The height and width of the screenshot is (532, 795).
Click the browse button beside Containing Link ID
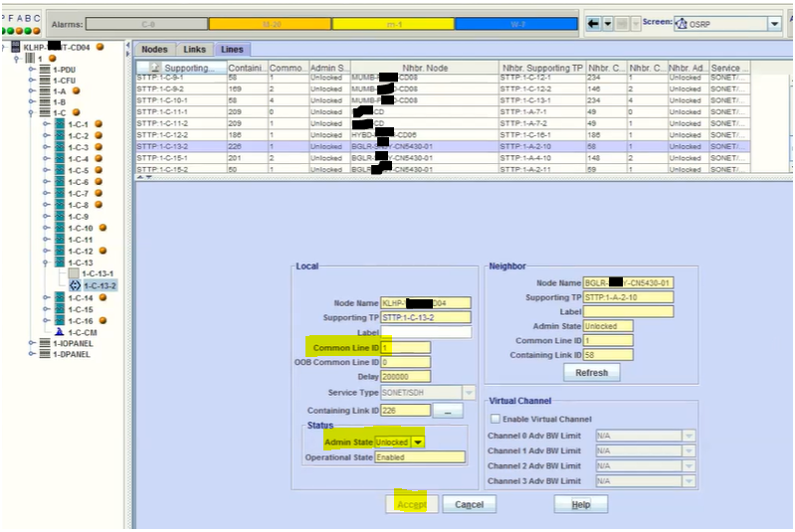pos(448,411)
